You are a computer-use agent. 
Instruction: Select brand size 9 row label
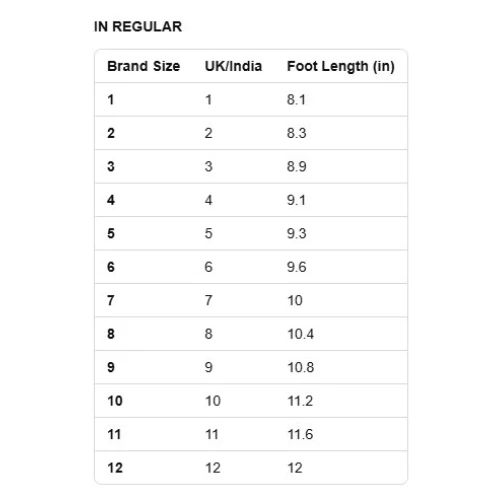tap(111, 367)
